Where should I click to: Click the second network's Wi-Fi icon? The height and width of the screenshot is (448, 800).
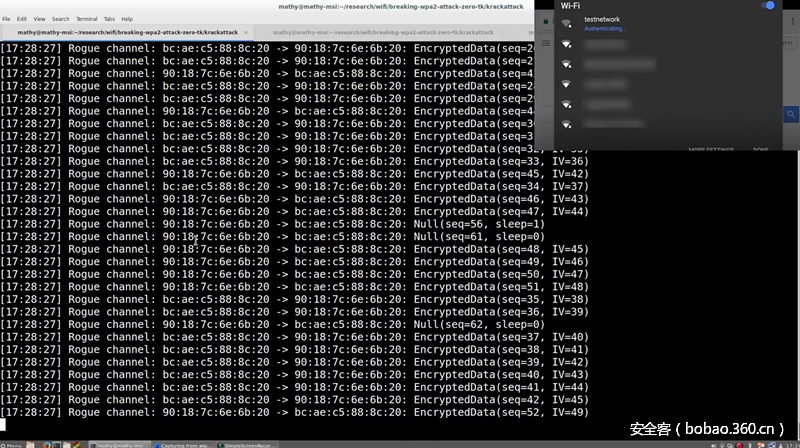coord(567,45)
